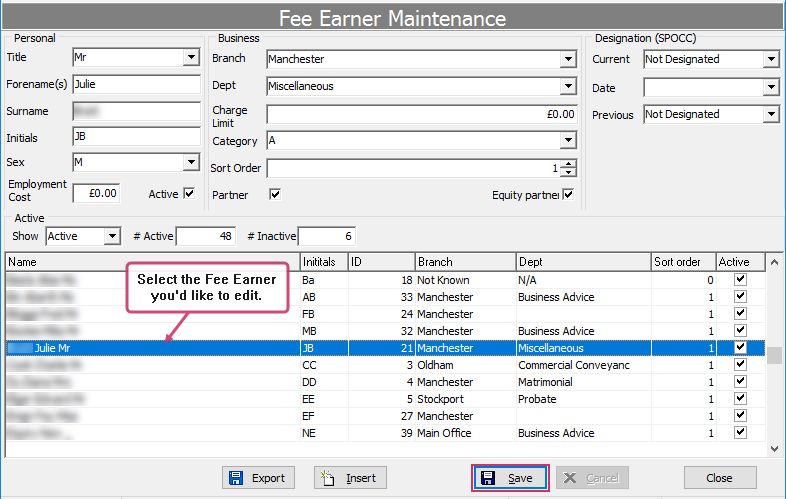The height and width of the screenshot is (499, 786).
Task: Click the Export button
Action: click(x=258, y=478)
